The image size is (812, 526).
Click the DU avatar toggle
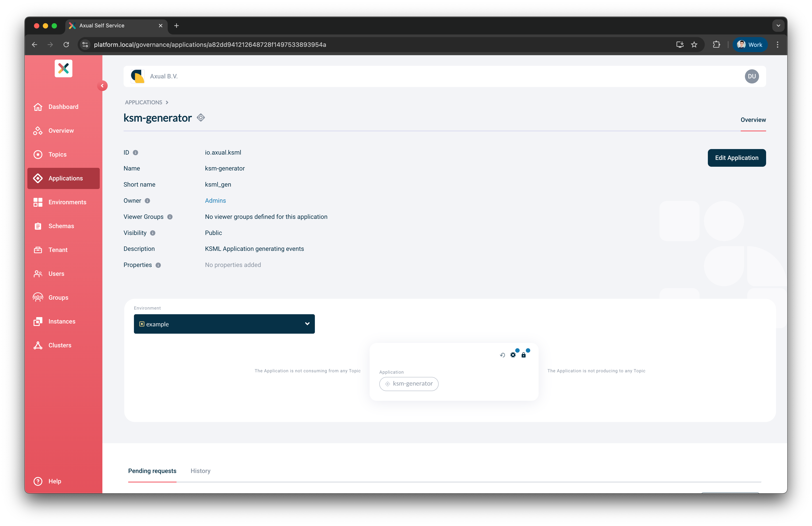752,76
